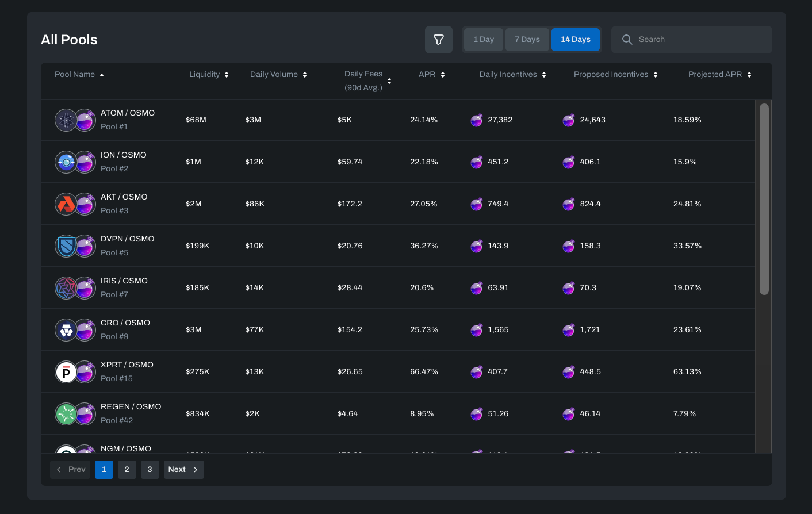Image resolution: width=812 pixels, height=514 pixels.
Task: Sort by Daily Fees (90d Avg.) column
Action: (x=368, y=81)
